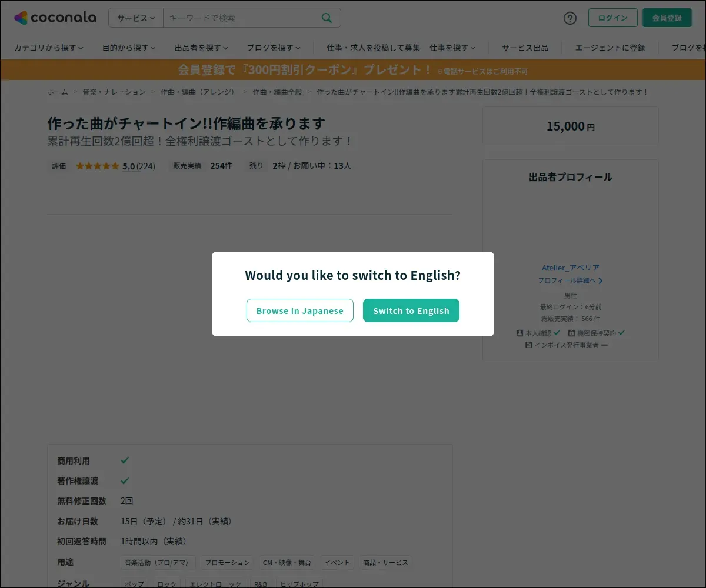Screen dimensions: 706x588
Task: Select the R&B genre tag
Action: (x=260, y=583)
